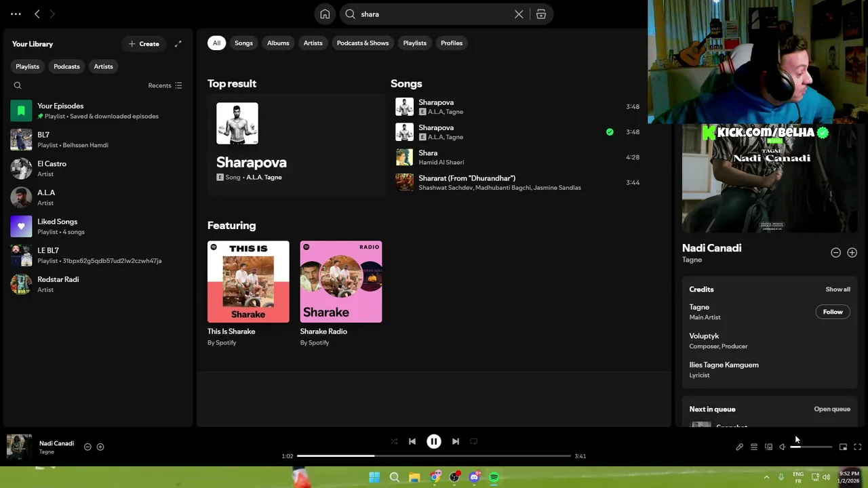Filter library by Artists chip
Image resolution: width=868 pixels, height=488 pixels.
[103, 66]
